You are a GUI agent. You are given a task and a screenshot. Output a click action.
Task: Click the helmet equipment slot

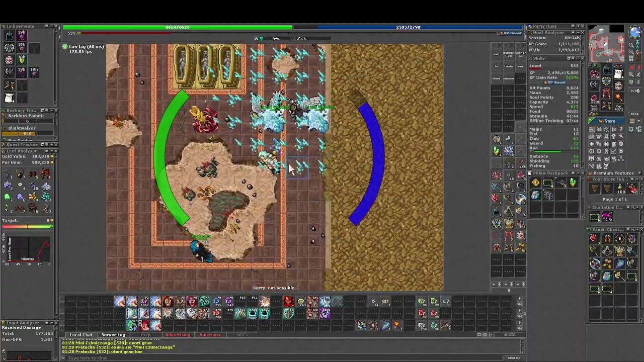[x=606, y=69]
